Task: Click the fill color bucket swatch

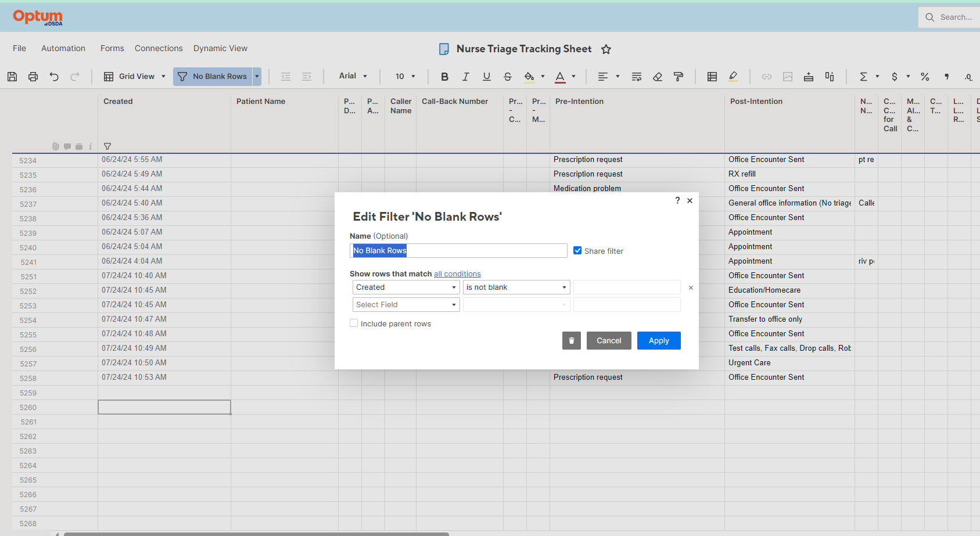Action: pos(529,77)
